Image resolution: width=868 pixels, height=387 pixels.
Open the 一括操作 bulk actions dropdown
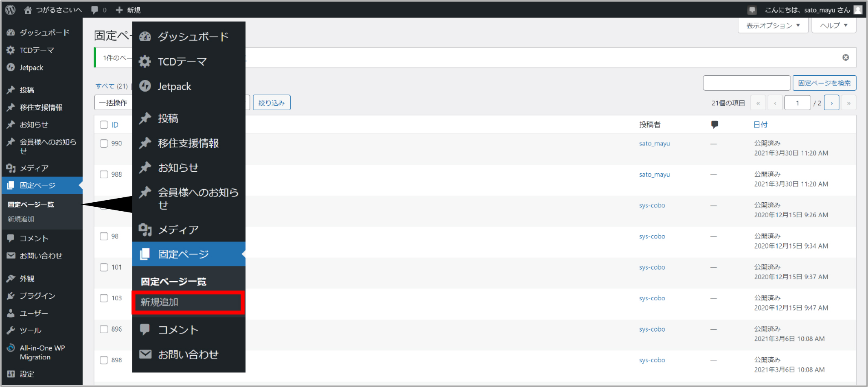114,103
